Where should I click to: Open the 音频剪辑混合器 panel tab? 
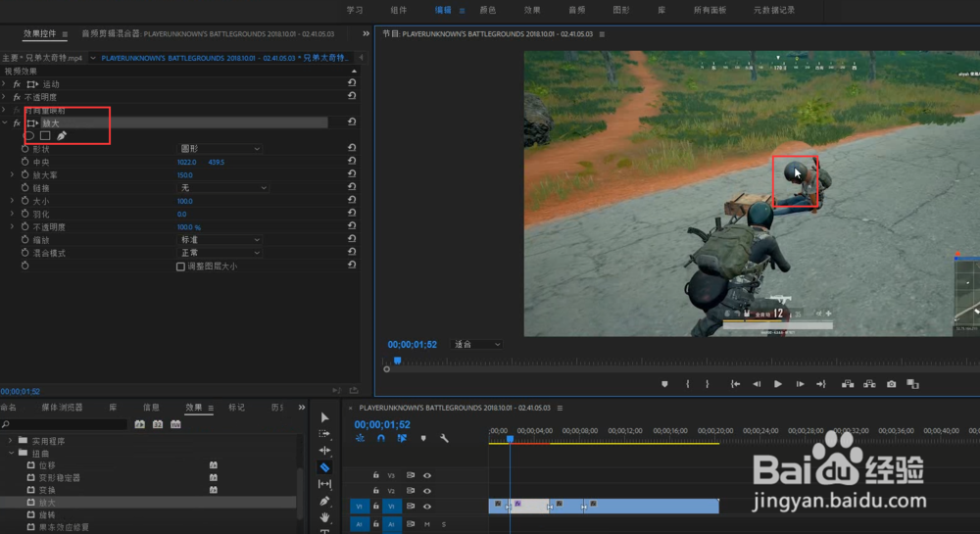[208, 33]
